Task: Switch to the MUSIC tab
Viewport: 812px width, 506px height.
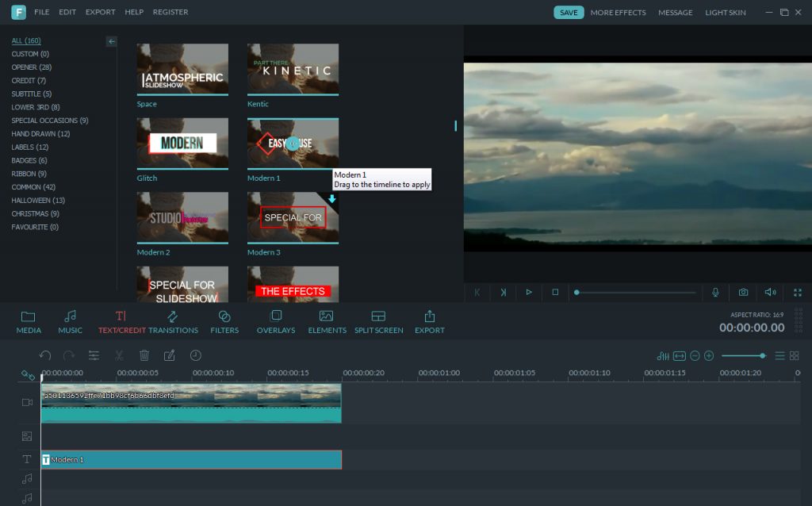Action: pyautogui.click(x=70, y=322)
